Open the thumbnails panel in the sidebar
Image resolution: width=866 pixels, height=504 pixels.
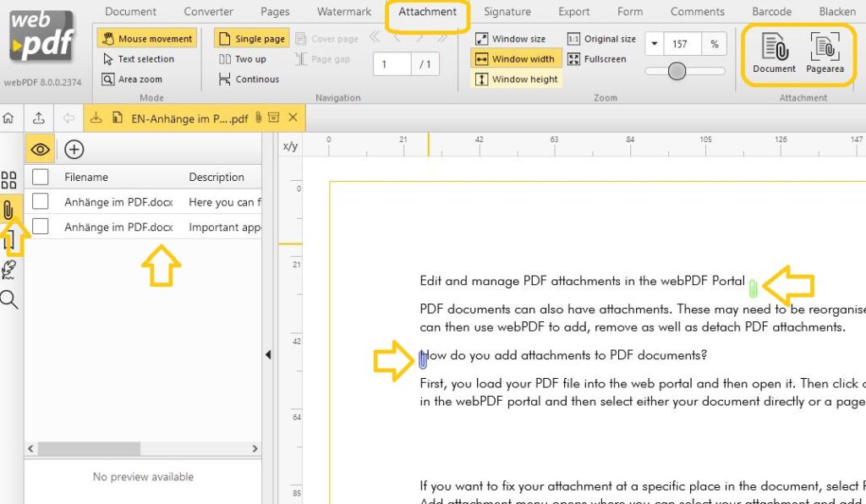pos(9,180)
